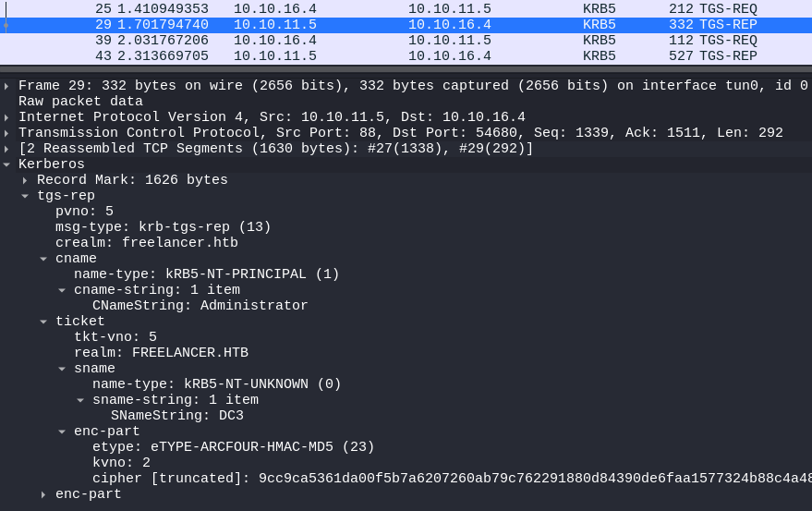Collapse the cname node arrow
Screen dimensions: 812x511
pos(43,259)
